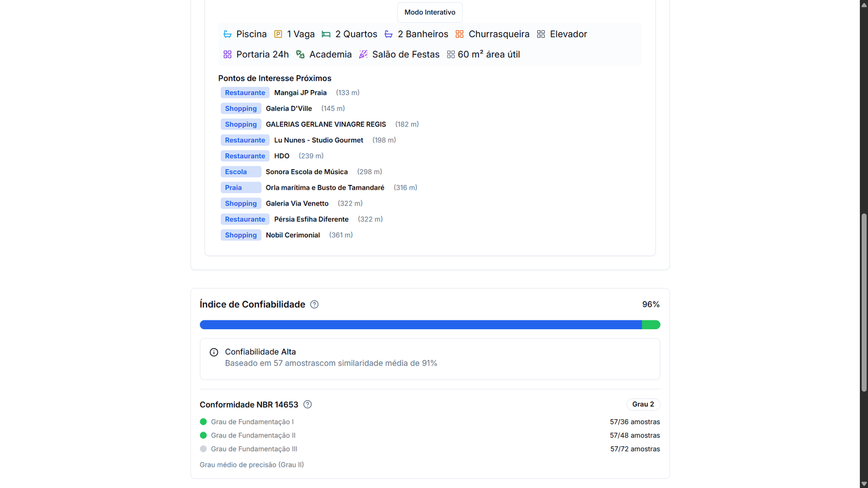Click the Churrasqueira grid icon
Image resolution: width=868 pixels, height=488 pixels.
click(x=459, y=34)
